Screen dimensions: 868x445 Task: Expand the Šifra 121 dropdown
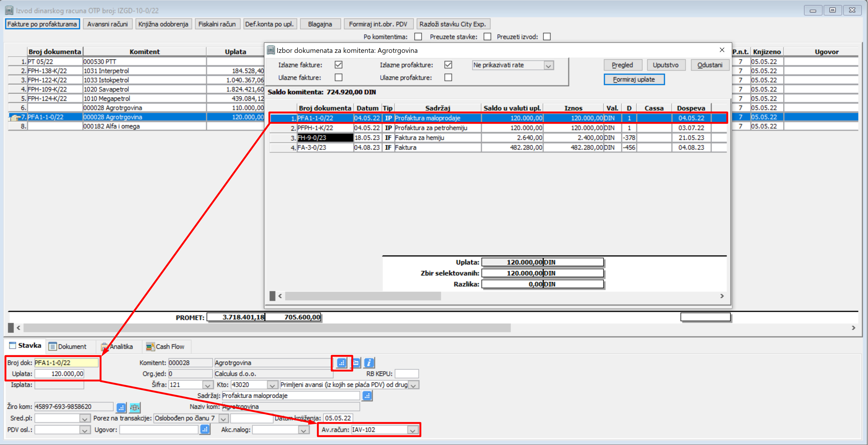coord(208,385)
